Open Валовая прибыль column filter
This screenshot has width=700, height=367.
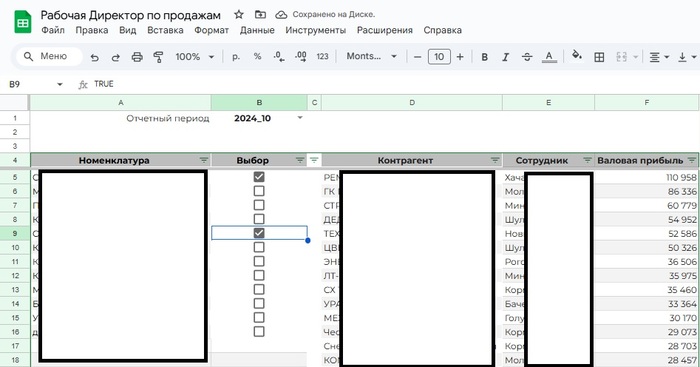(x=692, y=160)
